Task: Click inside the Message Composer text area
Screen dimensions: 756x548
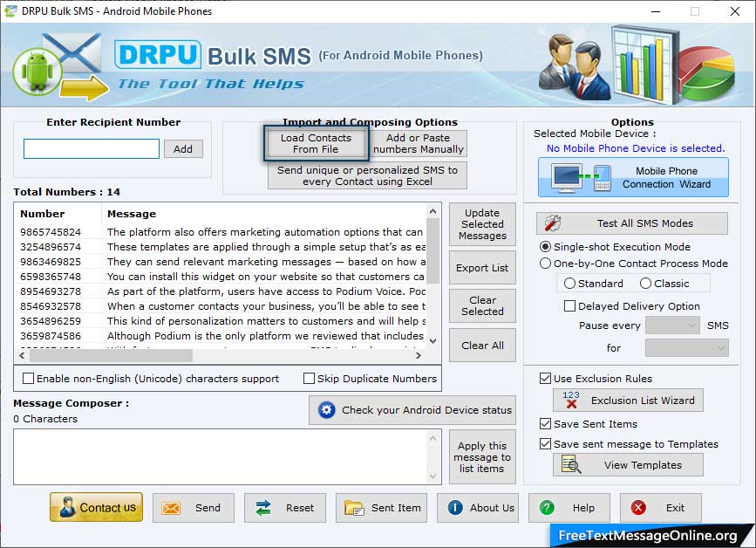Action: (221, 457)
